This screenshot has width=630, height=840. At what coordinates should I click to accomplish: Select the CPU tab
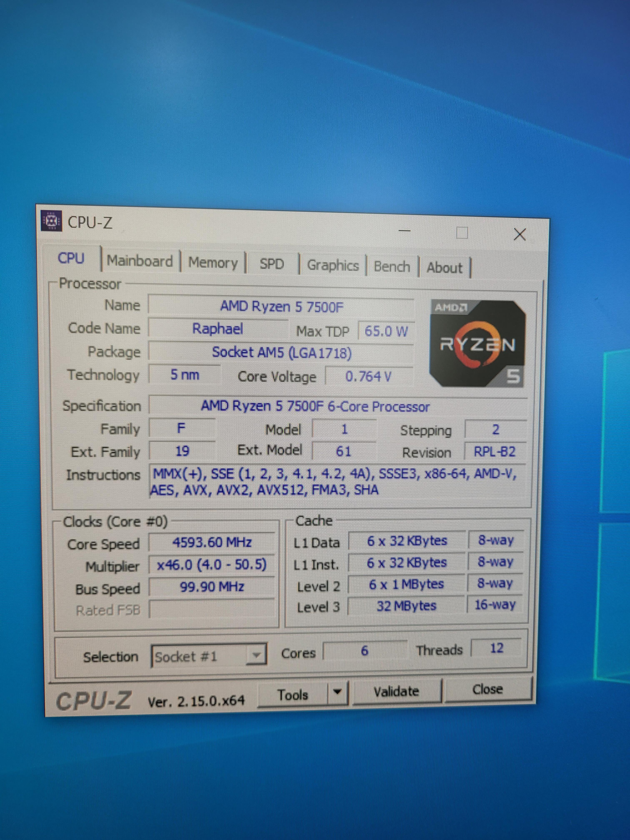(71, 258)
